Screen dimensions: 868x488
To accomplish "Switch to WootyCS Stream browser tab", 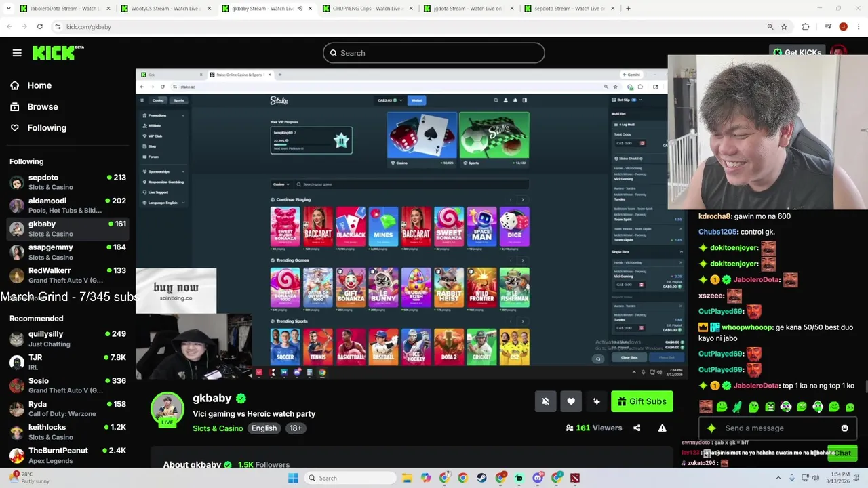I will (166, 8).
